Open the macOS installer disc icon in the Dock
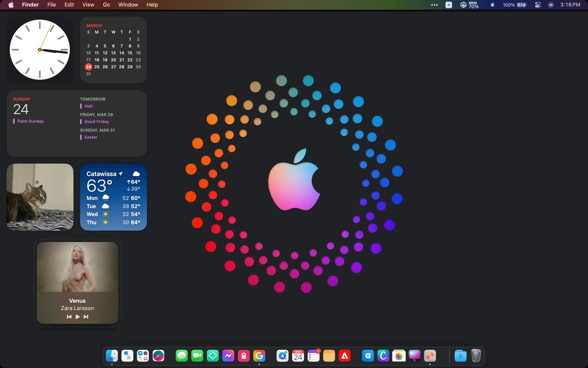Viewport: 588px width, 368px height. coord(430,356)
